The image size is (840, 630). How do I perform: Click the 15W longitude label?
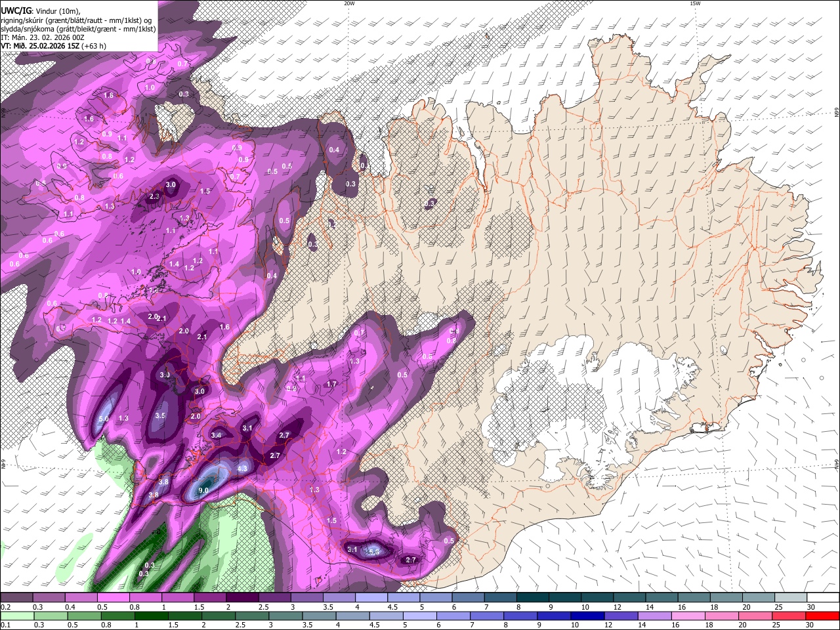pyautogui.click(x=694, y=3)
